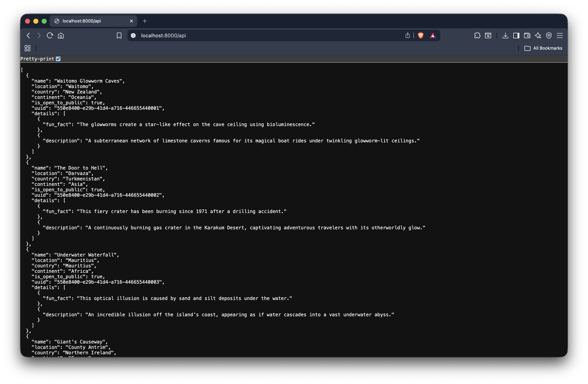Viewport: 588px width, 384px height.
Task: Open Leo AI assistant sparkle icon
Action: pyautogui.click(x=538, y=36)
